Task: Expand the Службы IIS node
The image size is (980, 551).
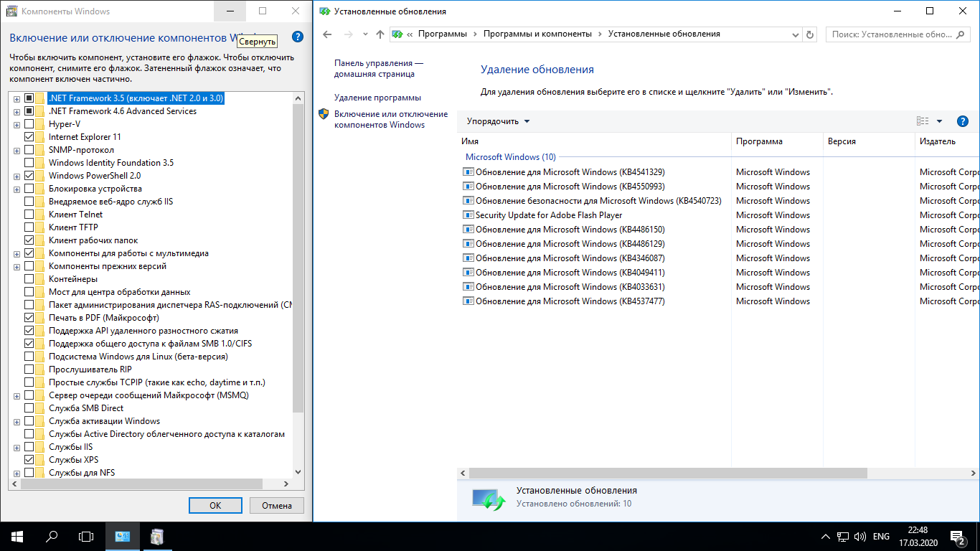Action: [17, 447]
